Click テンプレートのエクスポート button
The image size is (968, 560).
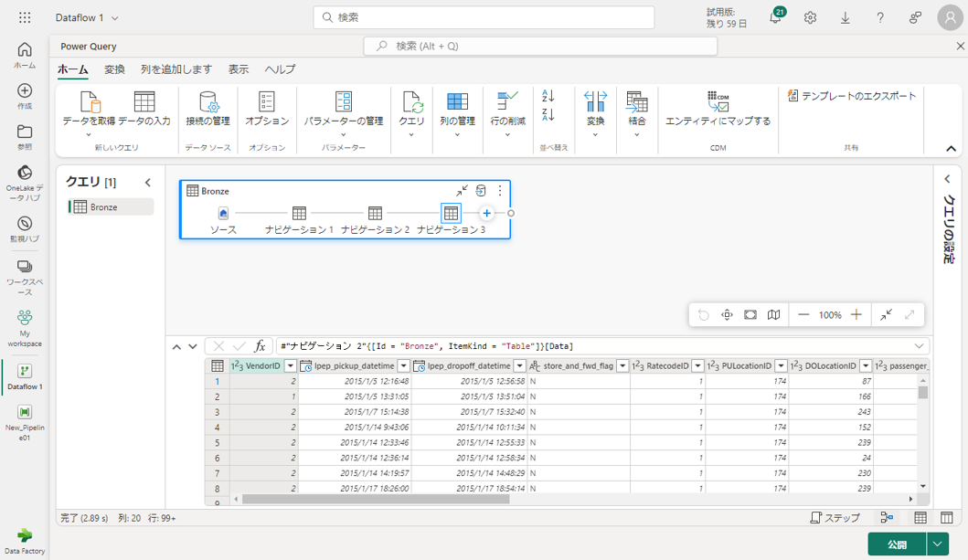[851, 96]
